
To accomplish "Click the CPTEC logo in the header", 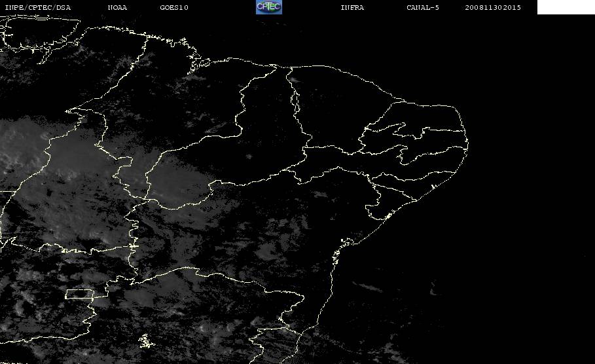I will pos(269,7).
